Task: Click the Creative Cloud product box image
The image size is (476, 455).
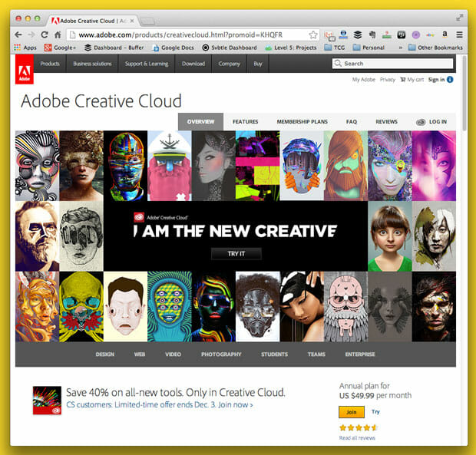Action: (x=47, y=400)
